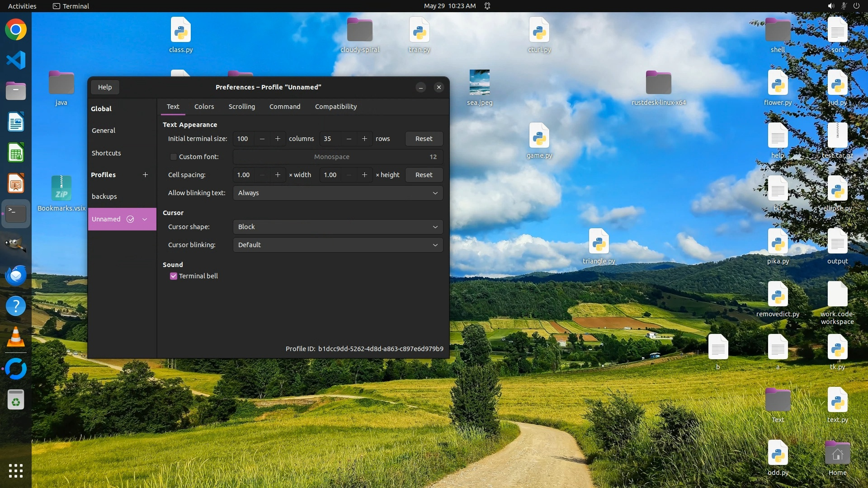Expand the Cursor shape dropdown
Viewport: 868px width, 488px height.
[x=338, y=227]
